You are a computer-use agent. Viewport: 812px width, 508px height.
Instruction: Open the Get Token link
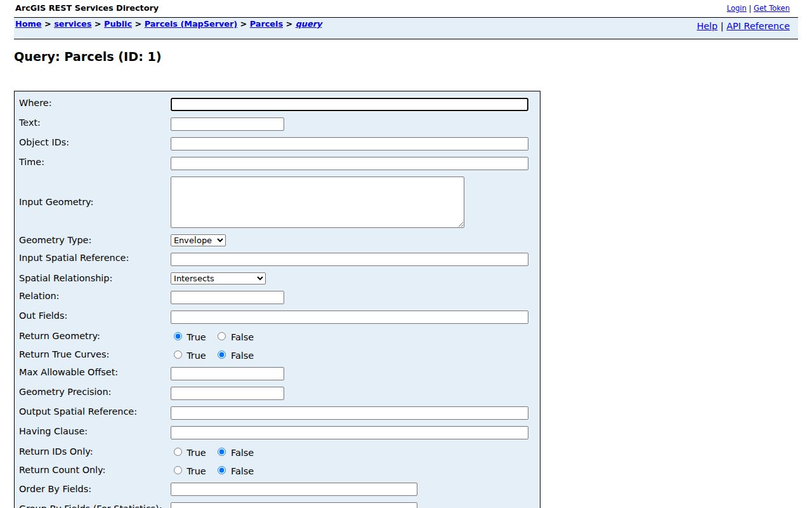(x=771, y=8)
